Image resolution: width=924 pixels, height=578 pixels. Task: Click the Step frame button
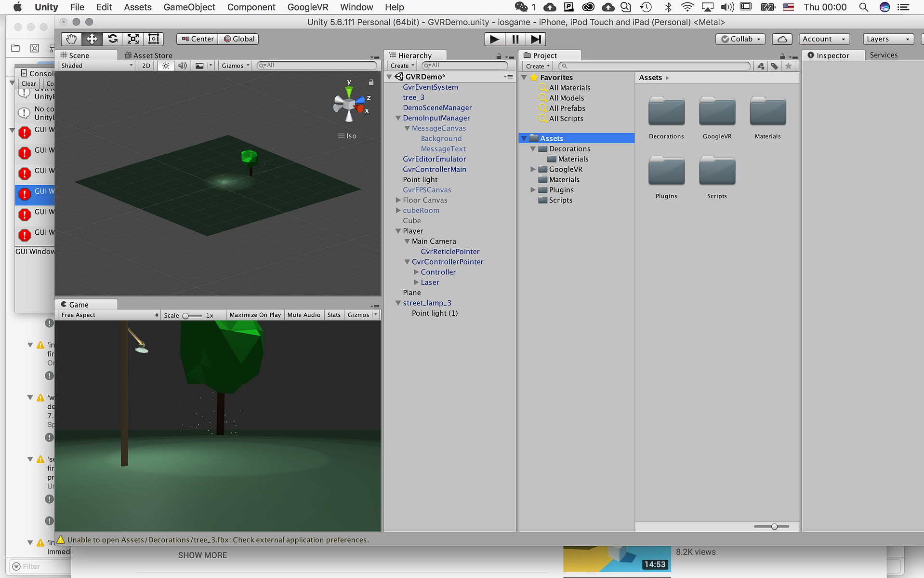536,39
